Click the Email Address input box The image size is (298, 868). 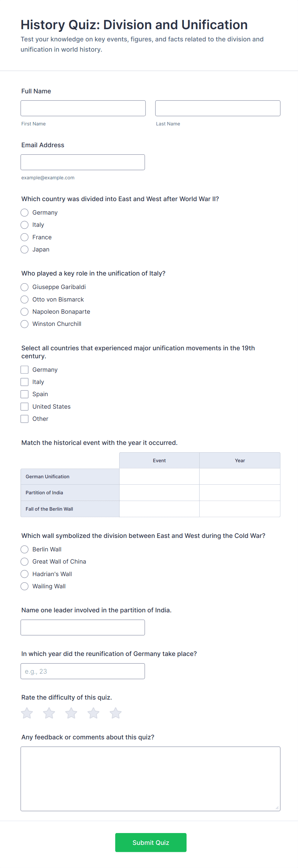tap(82, 162)
